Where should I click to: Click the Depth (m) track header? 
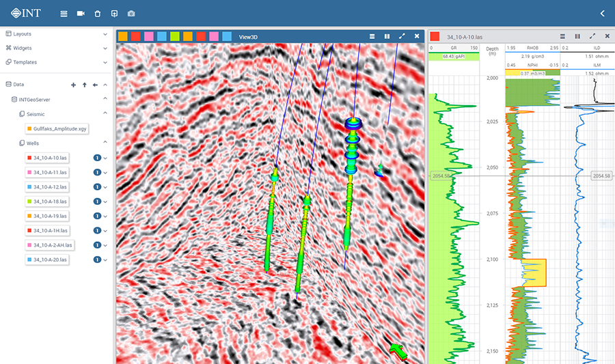pos(492,51)
